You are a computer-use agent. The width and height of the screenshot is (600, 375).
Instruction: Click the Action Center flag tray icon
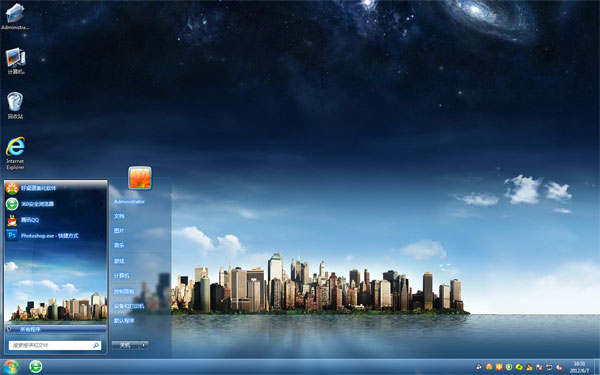[539, 367]
